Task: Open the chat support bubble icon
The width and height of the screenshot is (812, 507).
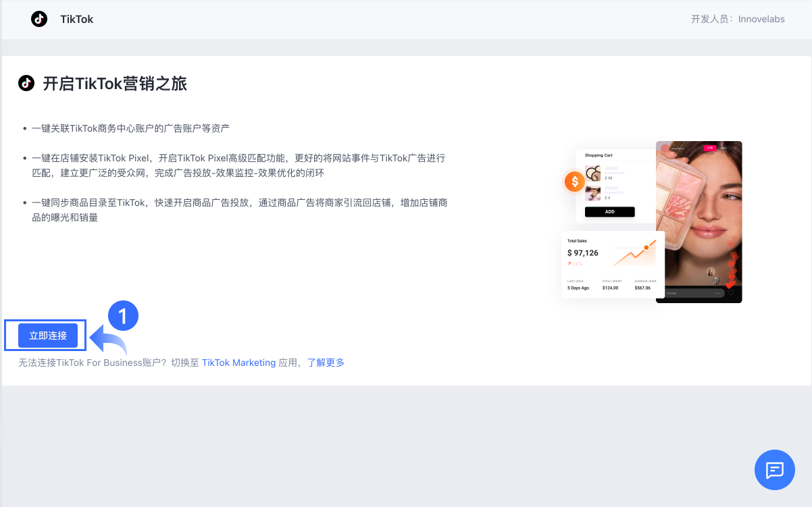Action: (775, 470)
